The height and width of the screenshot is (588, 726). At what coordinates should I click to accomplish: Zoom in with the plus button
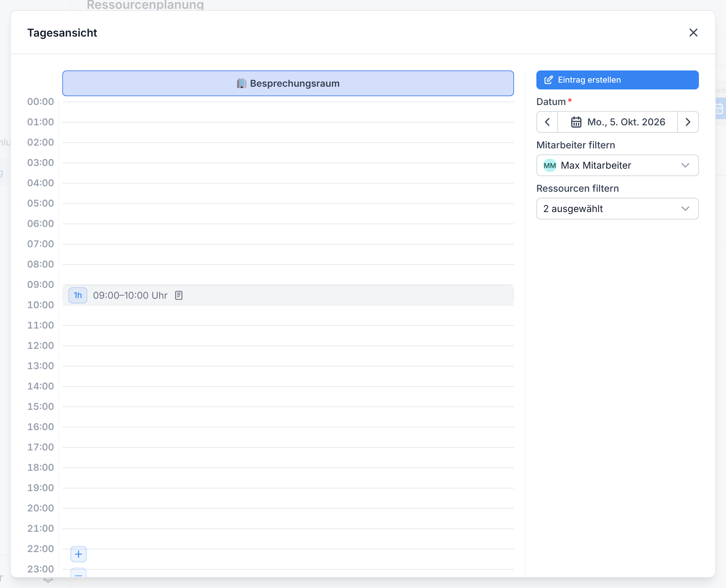coord(79,554)
